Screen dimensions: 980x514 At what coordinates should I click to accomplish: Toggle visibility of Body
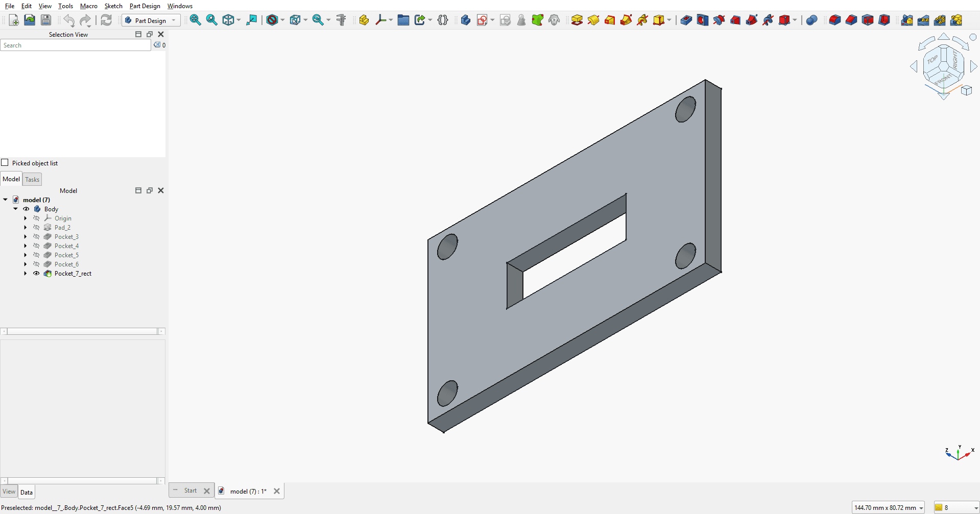26,209
